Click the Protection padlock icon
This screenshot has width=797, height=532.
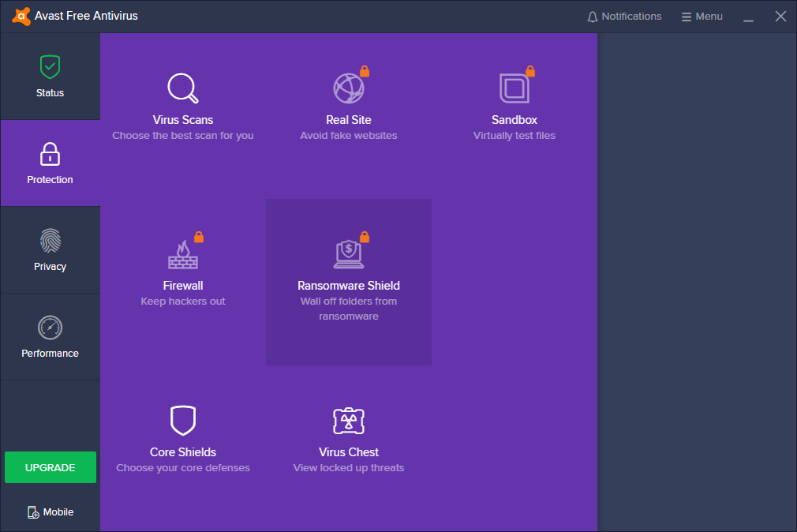pos(50,154)
